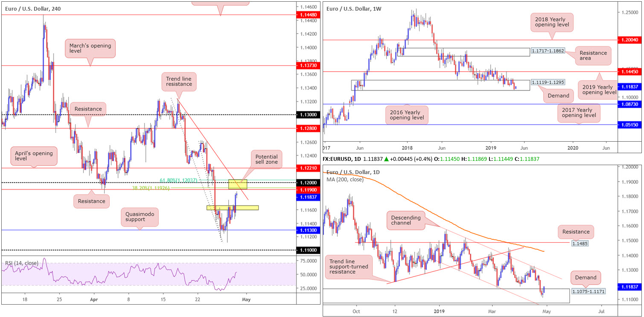Viewport: 644px width, 317px height.
Task: Click the 1.20040 price tag on weekly chart
Action: (x=629, y=40)
